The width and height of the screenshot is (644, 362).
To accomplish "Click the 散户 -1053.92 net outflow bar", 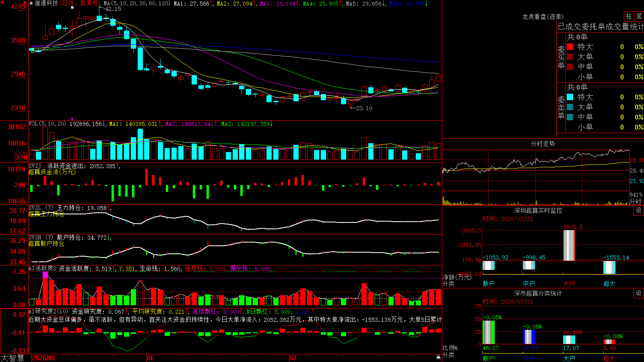I will (x=489, y=265).
